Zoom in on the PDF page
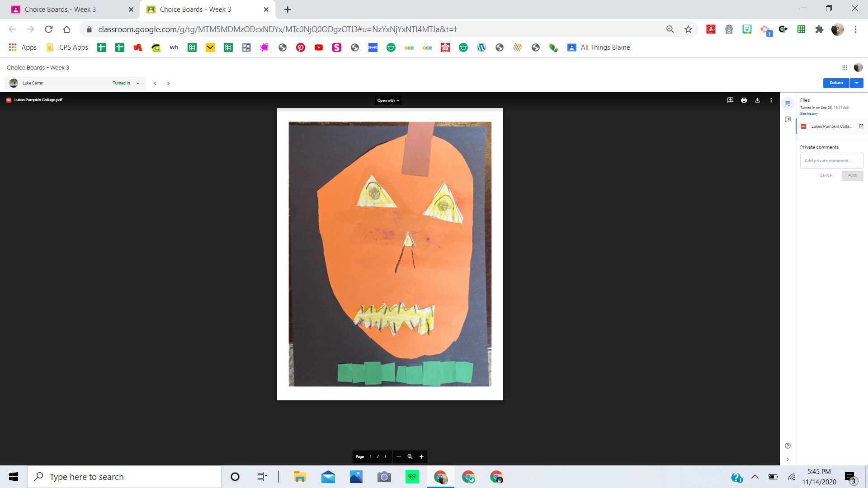This screenshot has height=488, width=868. coord(421,457)
